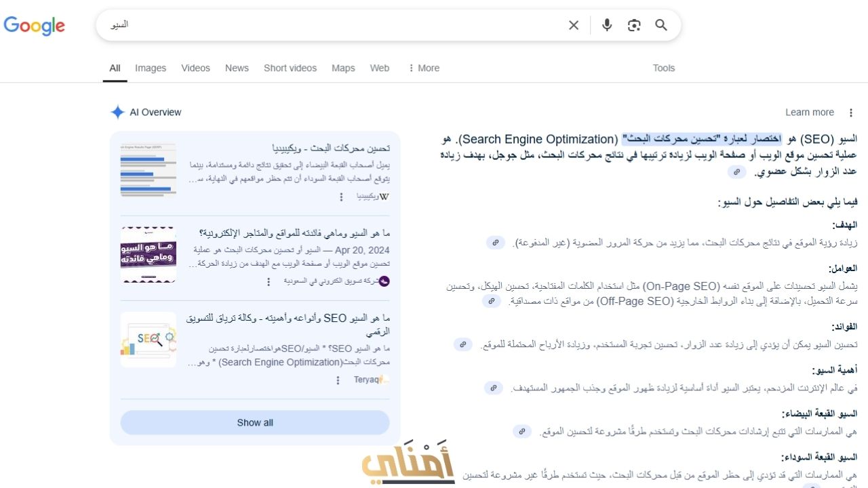
Task: Click link chip in أهمية السيو section
Action: click(494, 388)
